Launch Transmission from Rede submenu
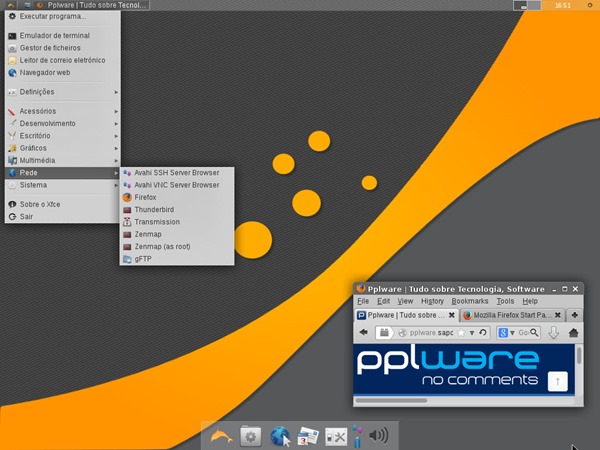This screenshot has width=600, height=450. 177,222
